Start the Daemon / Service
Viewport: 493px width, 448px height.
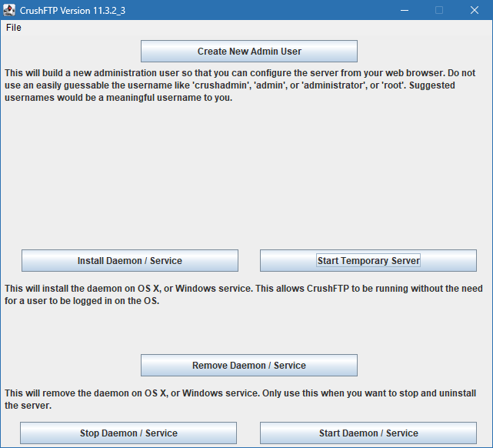point(368,433)
